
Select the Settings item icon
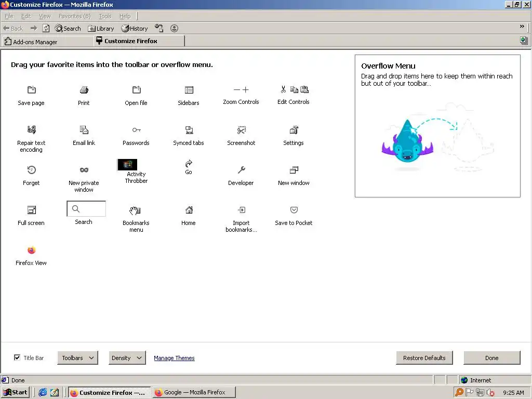tap(294, 129)
